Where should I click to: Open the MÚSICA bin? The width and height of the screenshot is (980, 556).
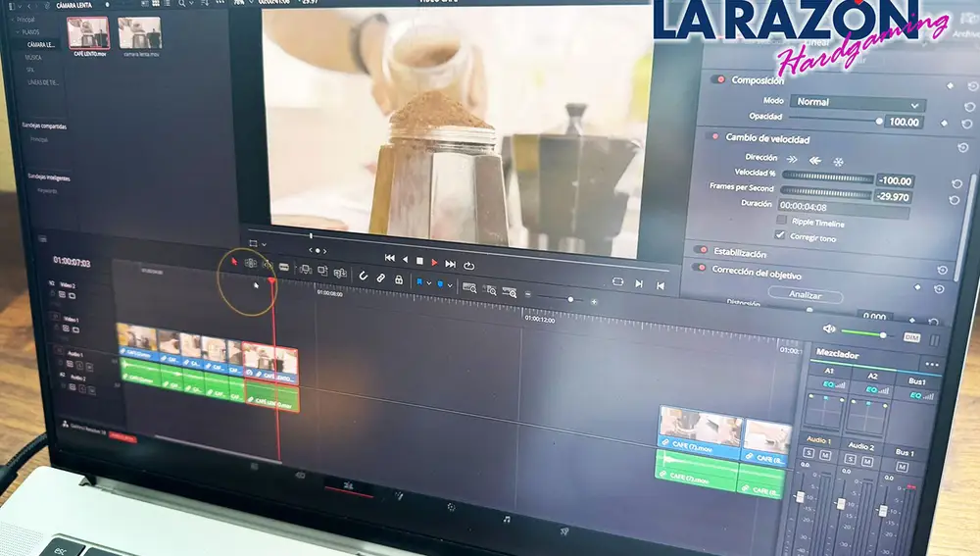coord(33,57)
